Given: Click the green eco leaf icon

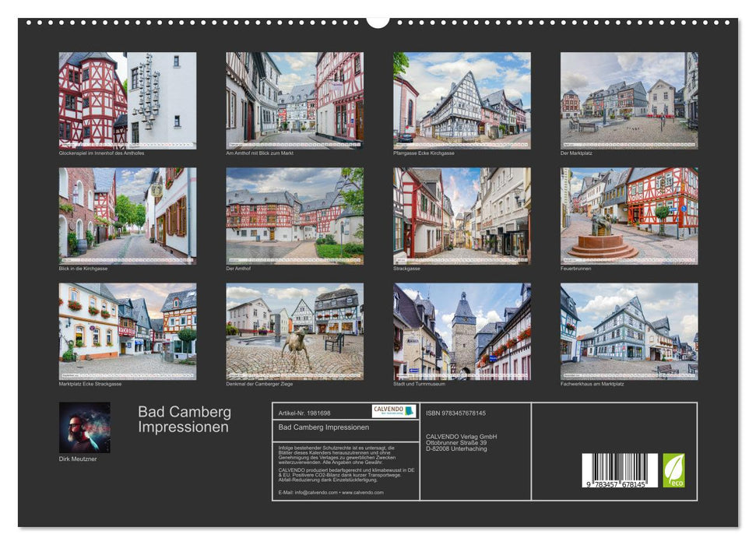Looking at the screenshot, I should tap(673, 471).
